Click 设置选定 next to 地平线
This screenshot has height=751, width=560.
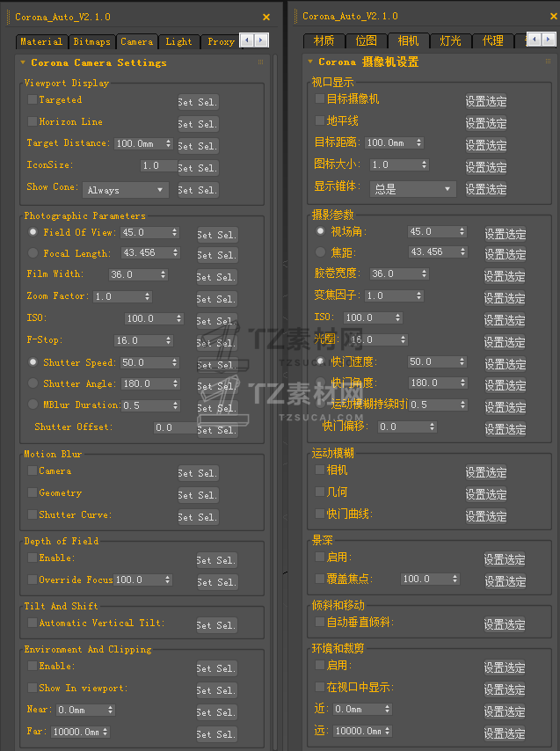coord(486,123)
